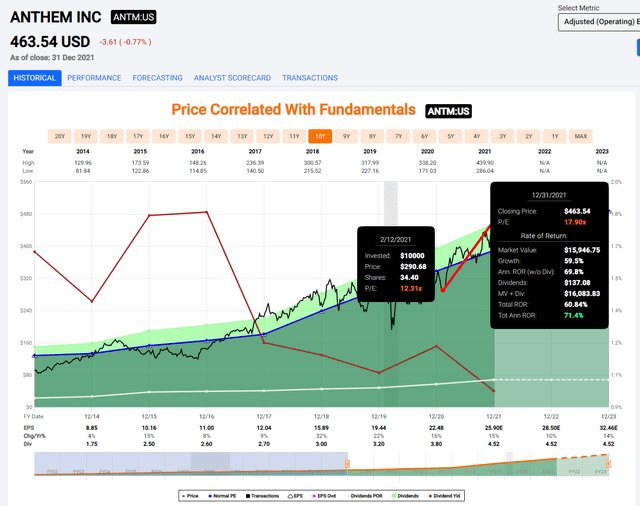Click the Normal PE marker at 12/17
The image size is (640, 506).
tap(264, 335)
